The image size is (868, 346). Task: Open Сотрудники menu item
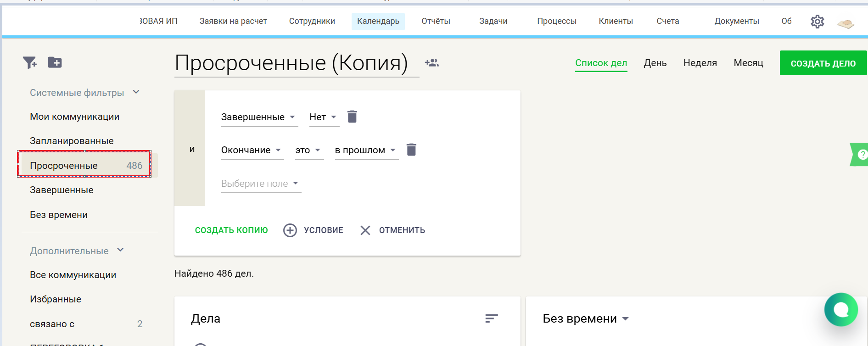312,21
